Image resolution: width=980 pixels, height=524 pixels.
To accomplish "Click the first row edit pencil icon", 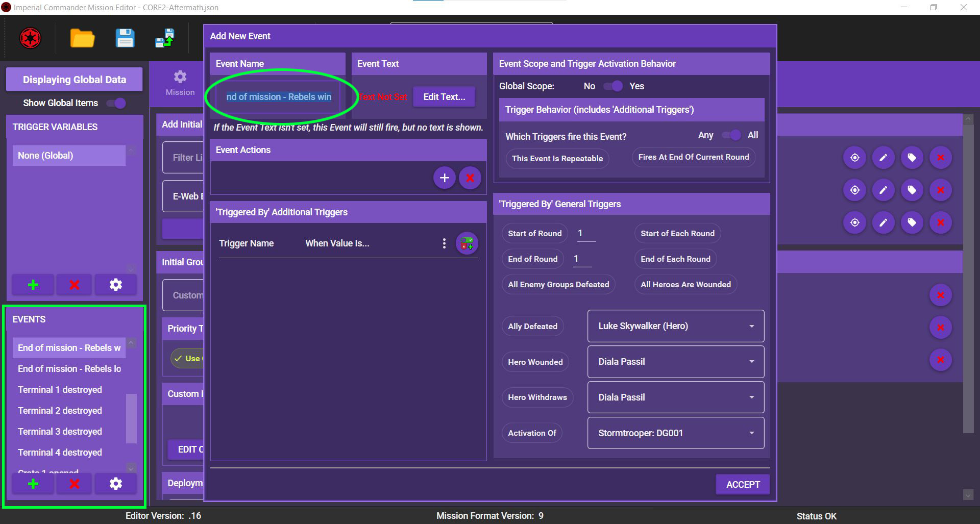I will [884, 158].
